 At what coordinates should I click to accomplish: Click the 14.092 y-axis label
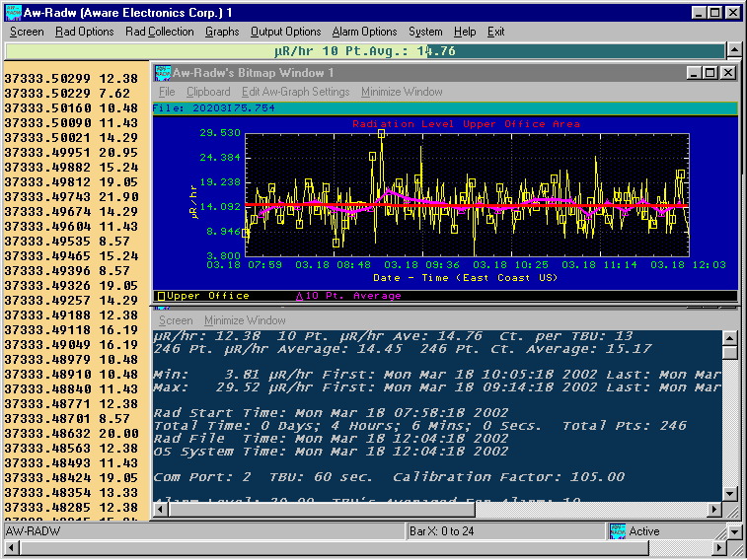point(220,206)
